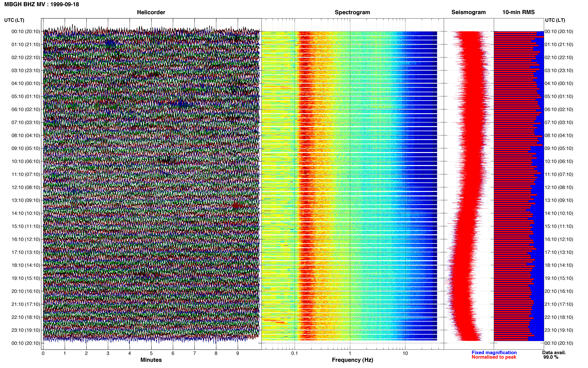Click the Frequency (Hz) axis label

(352, 360)
